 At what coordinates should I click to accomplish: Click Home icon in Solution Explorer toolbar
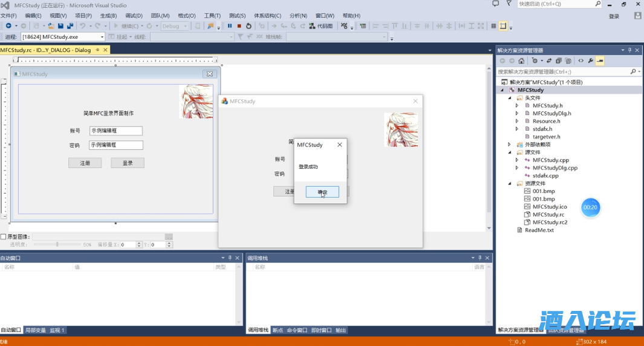tap(522, 60)
